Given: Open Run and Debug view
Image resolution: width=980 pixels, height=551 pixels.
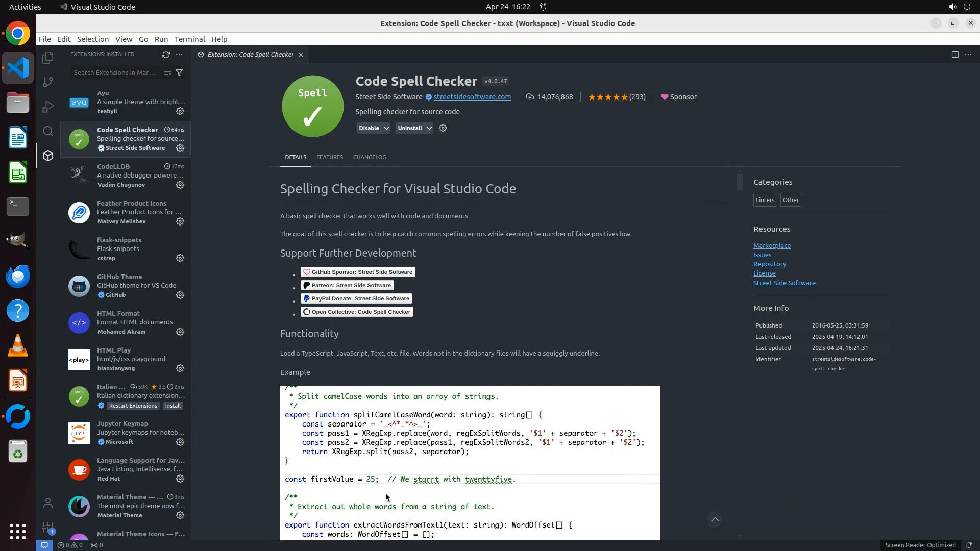Looking at the screenshot, I should click(48, 107).
